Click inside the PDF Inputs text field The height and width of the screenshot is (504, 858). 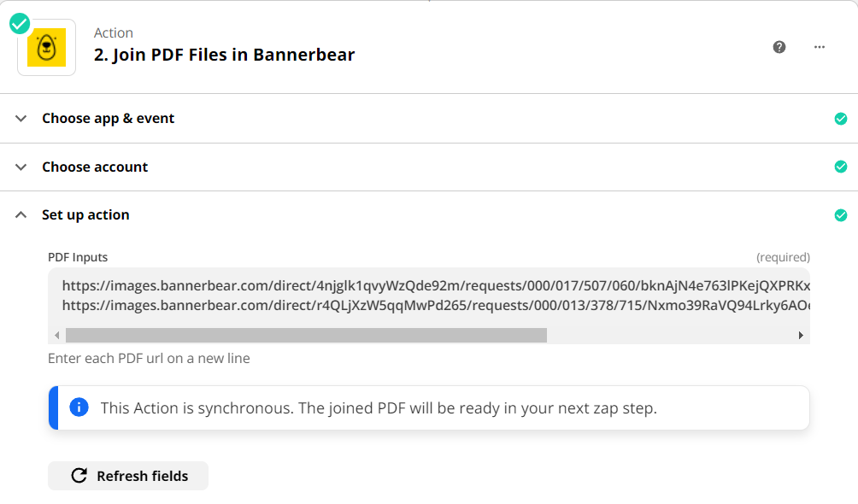[427, 295]
